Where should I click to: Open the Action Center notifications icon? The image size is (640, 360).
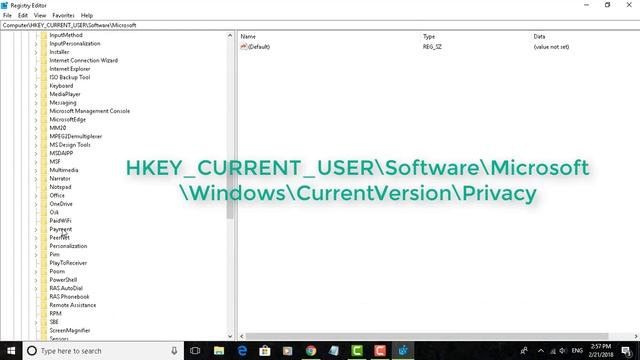(626, 351)
